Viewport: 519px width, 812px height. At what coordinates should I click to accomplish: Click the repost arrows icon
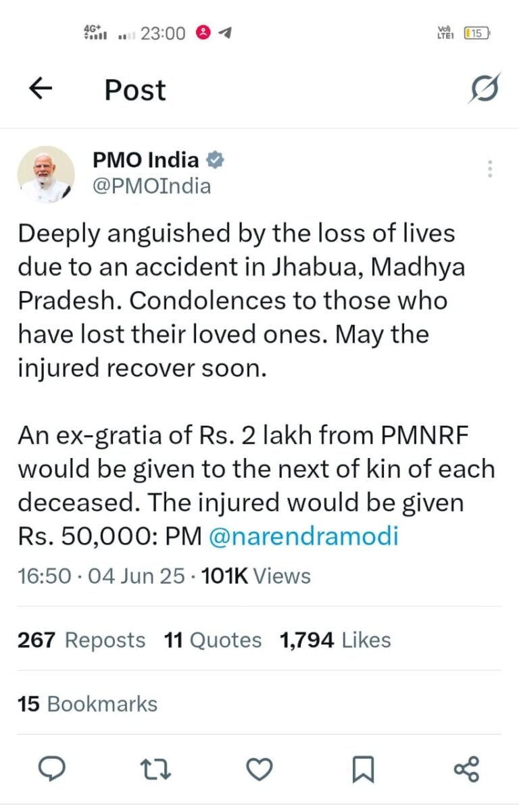(157, 767)
